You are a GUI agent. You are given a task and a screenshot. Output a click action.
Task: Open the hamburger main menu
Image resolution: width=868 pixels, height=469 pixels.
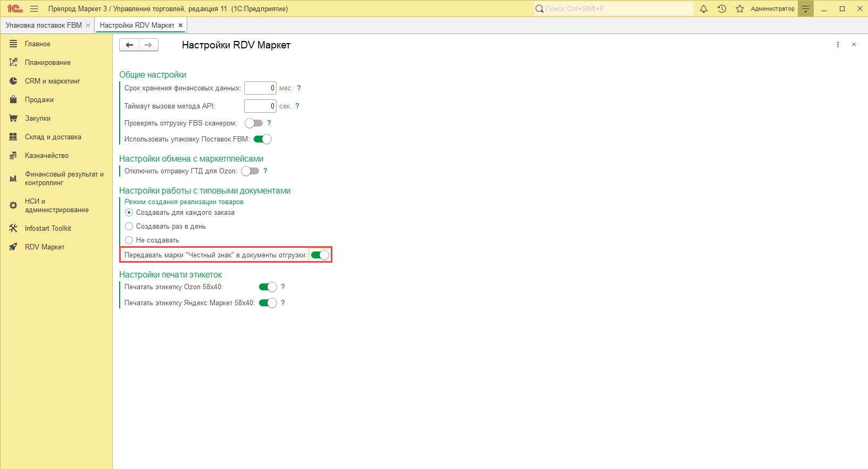pos(34,9)
